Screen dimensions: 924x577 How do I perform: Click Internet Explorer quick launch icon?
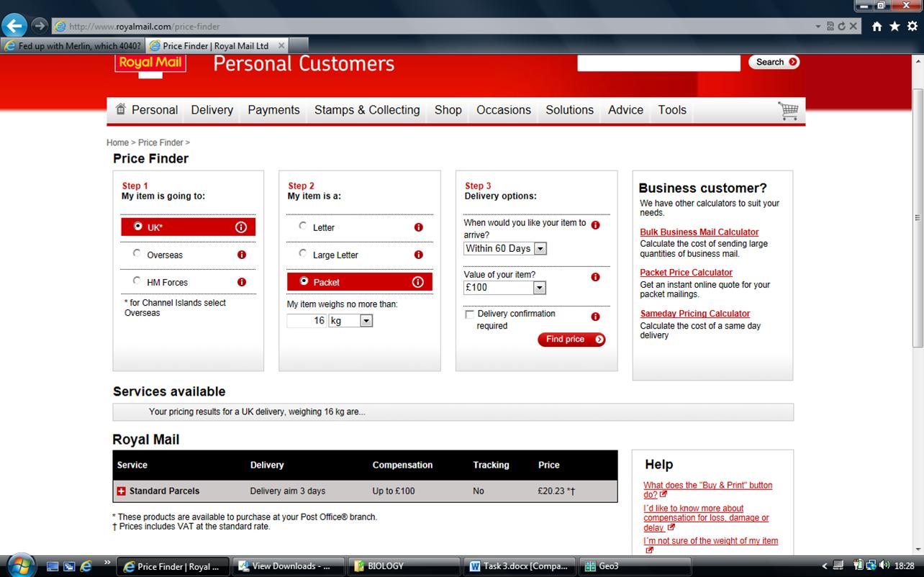point(86,566)
